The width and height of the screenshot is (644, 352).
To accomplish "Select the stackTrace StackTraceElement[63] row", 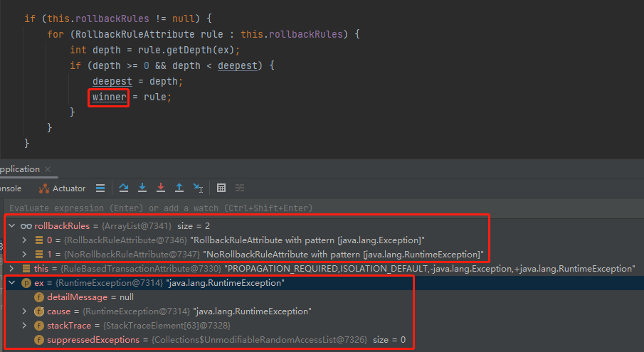I will (x=322, y=326).
